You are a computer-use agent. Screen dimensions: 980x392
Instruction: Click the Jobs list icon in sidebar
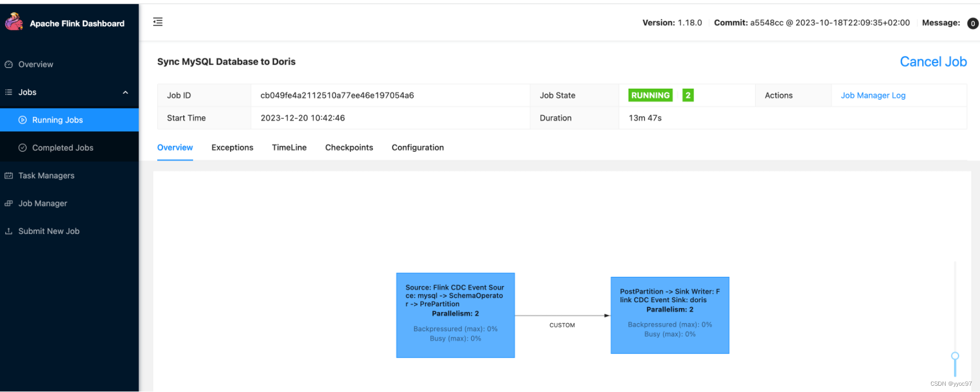click(x=9, y=92)
